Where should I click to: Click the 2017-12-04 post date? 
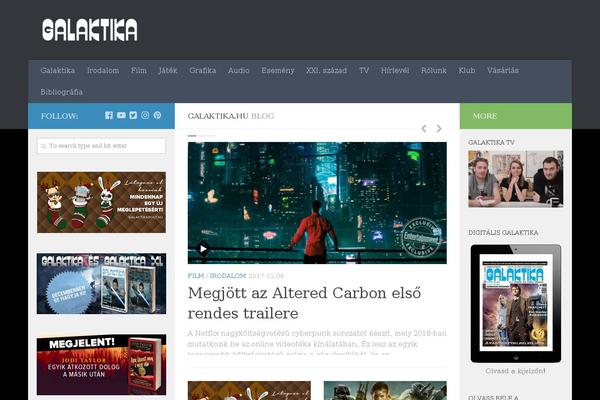pos(266,276)
